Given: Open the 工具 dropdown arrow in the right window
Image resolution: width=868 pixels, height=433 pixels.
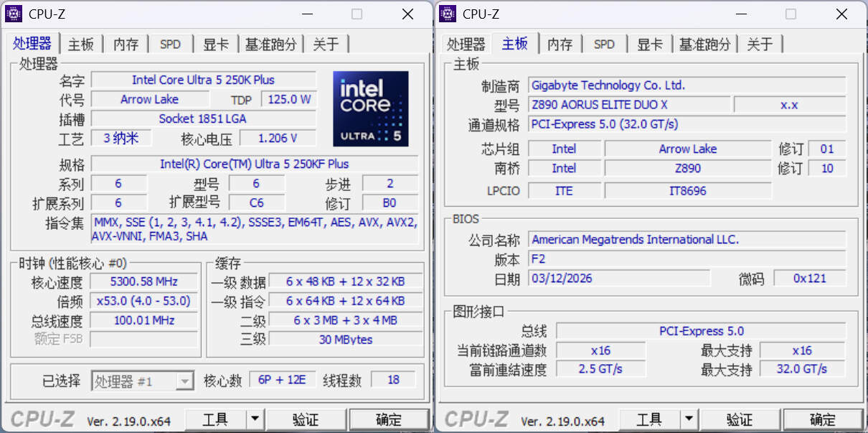Looking at the screenshot, I should coord(689,419).
